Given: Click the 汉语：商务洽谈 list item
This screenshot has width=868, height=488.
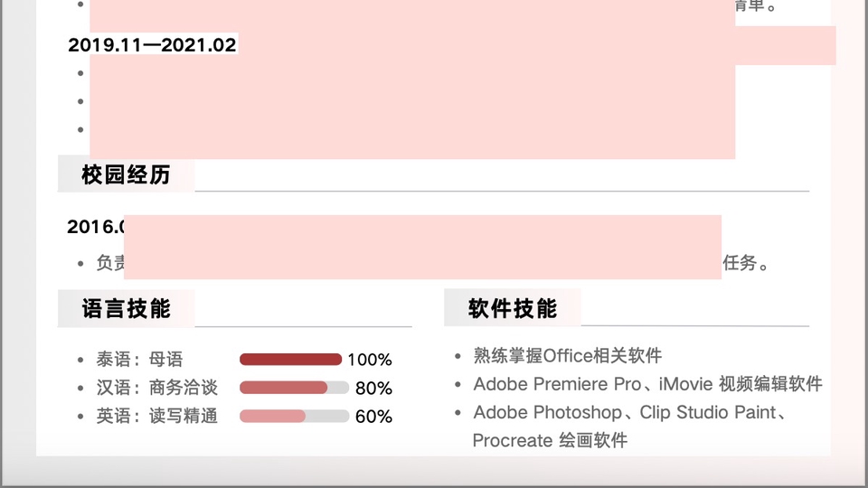Looking at the screenshot, I should (157, 388).
